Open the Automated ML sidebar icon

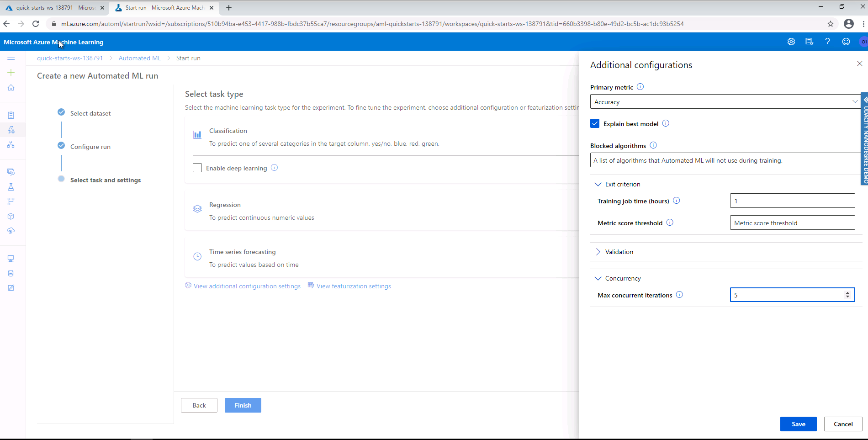tap(11, 130)
